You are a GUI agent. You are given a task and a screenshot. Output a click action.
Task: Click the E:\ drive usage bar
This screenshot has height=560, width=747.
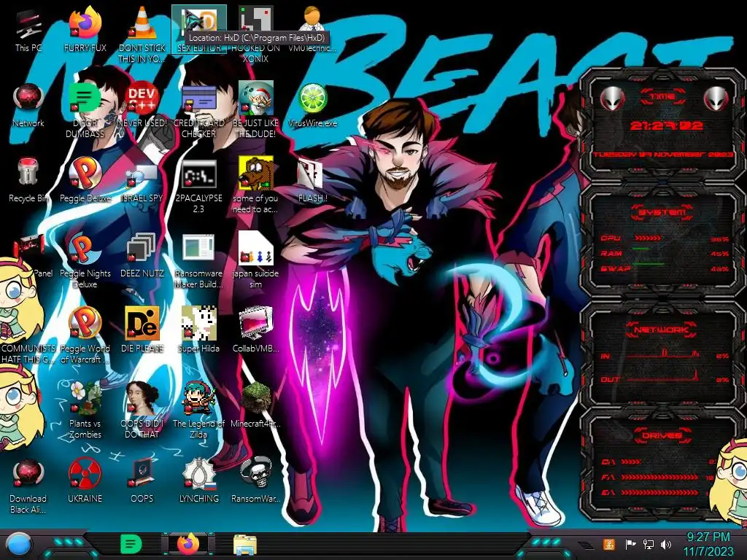pos(659,492)
